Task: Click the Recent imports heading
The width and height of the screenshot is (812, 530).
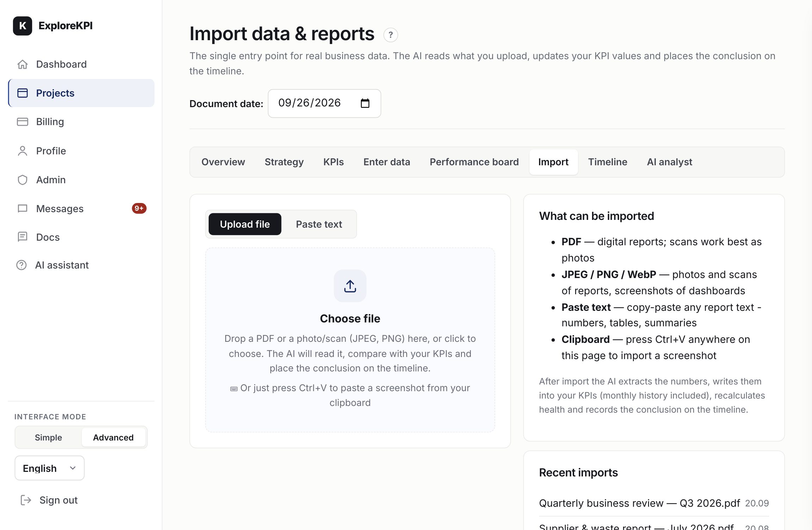Action: [578, 473]
